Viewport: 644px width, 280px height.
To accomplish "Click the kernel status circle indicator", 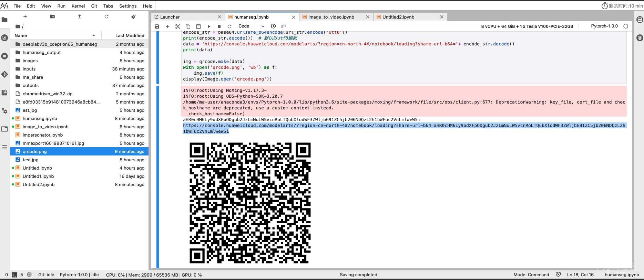I will click(626, 26).
